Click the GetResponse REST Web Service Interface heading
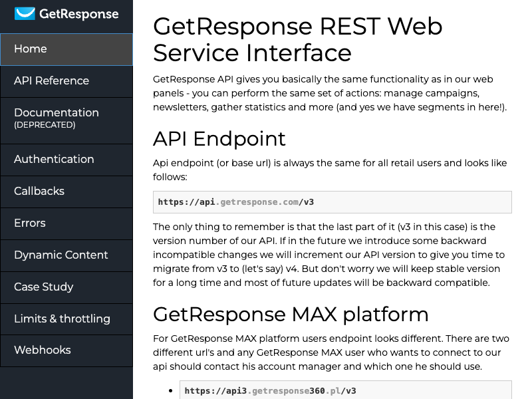 (x=297, y=40)
